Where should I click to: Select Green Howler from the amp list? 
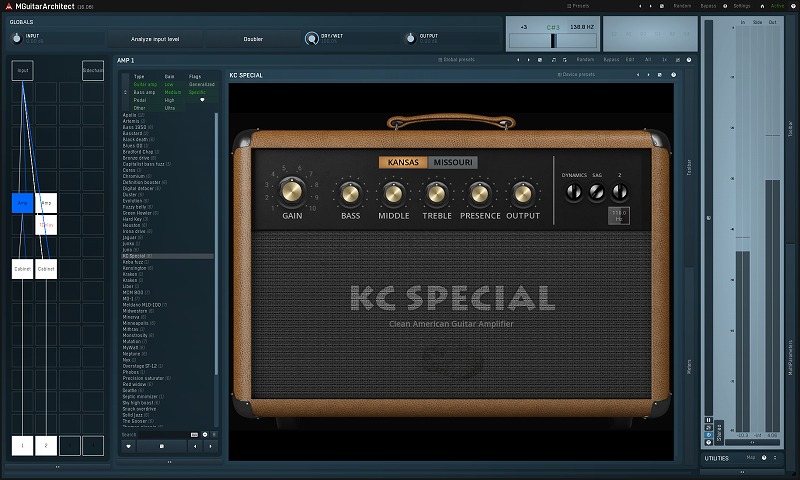click(139, 212)
